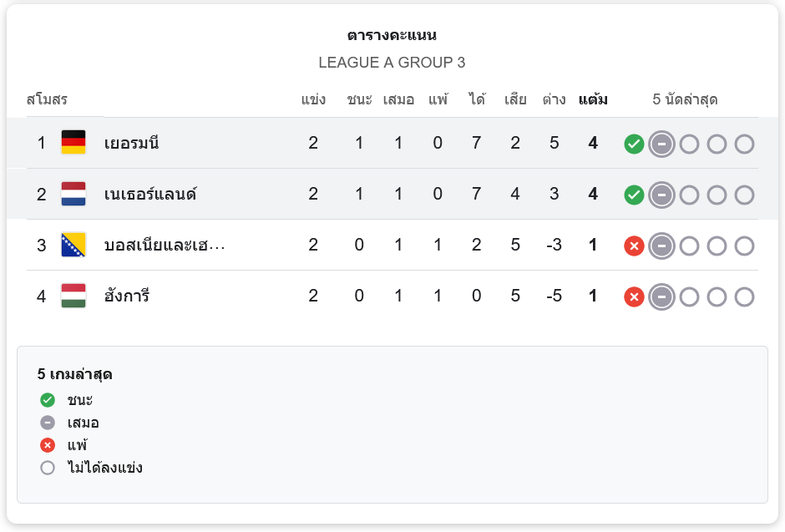This screenshot has width=785, height=532.
Task: Click Germany's green win checkmark icon
Action: (634, 144)
